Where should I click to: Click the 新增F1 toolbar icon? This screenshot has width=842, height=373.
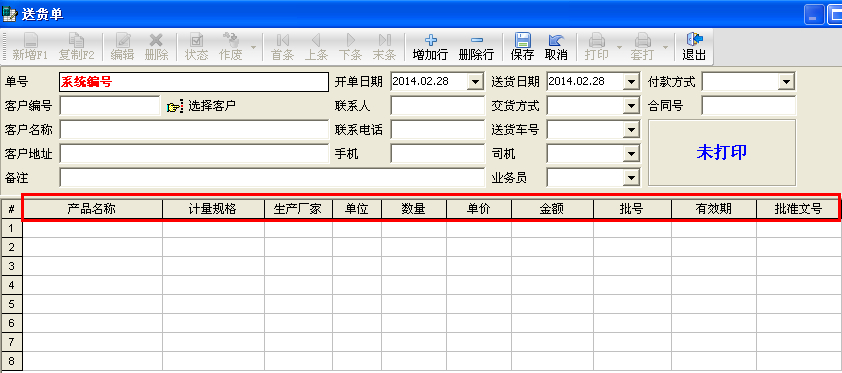[x=30, y=40]
